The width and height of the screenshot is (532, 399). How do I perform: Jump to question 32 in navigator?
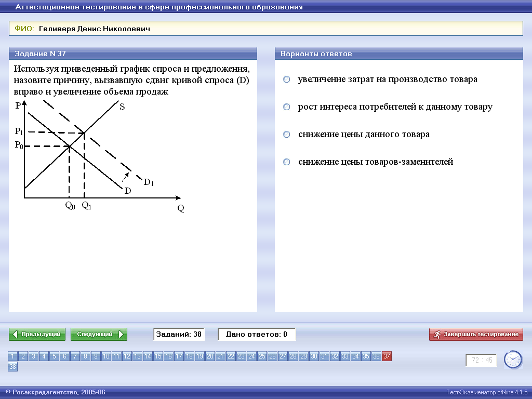[x=335, y=356]
